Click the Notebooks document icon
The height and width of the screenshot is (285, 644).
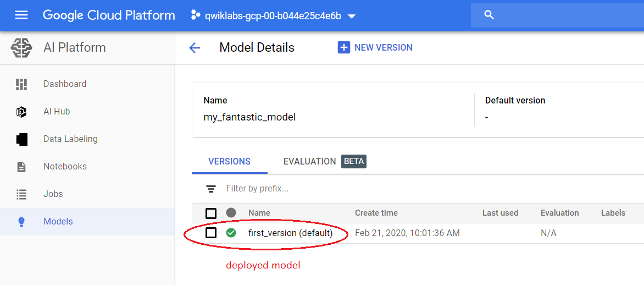[21, 167]
